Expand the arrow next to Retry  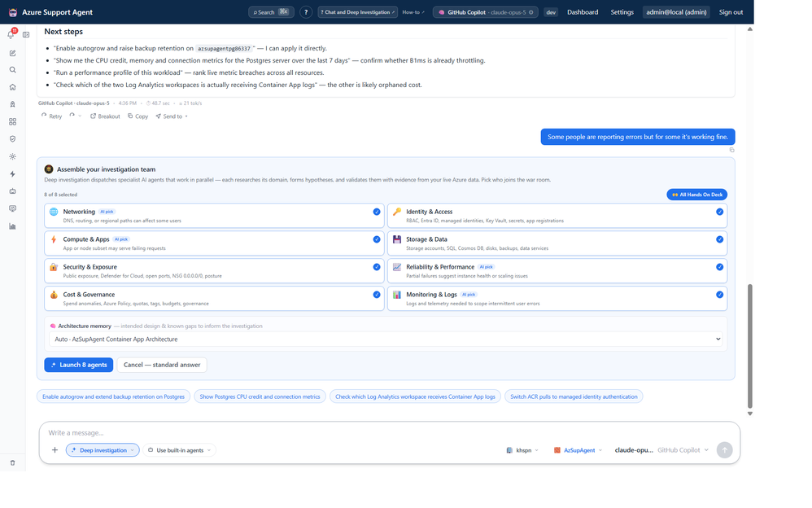click(76, 116)
